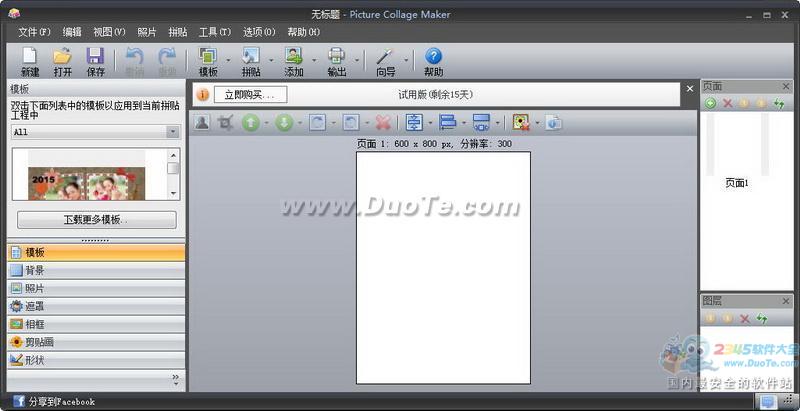Click the information properties icon in canvas toolbar

554,123
